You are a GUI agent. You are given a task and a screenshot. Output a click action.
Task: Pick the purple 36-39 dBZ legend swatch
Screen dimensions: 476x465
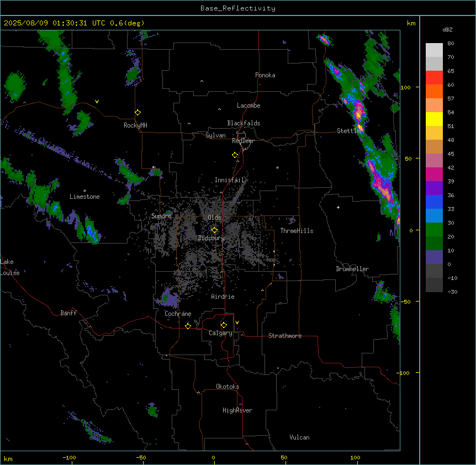tap(434, 188)
